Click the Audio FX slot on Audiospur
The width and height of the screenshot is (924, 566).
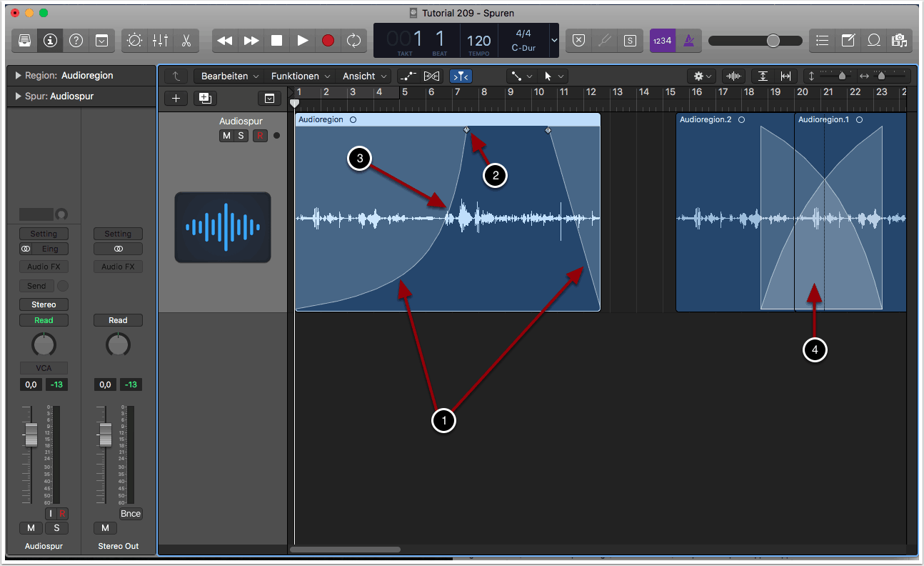coord(44,267)
